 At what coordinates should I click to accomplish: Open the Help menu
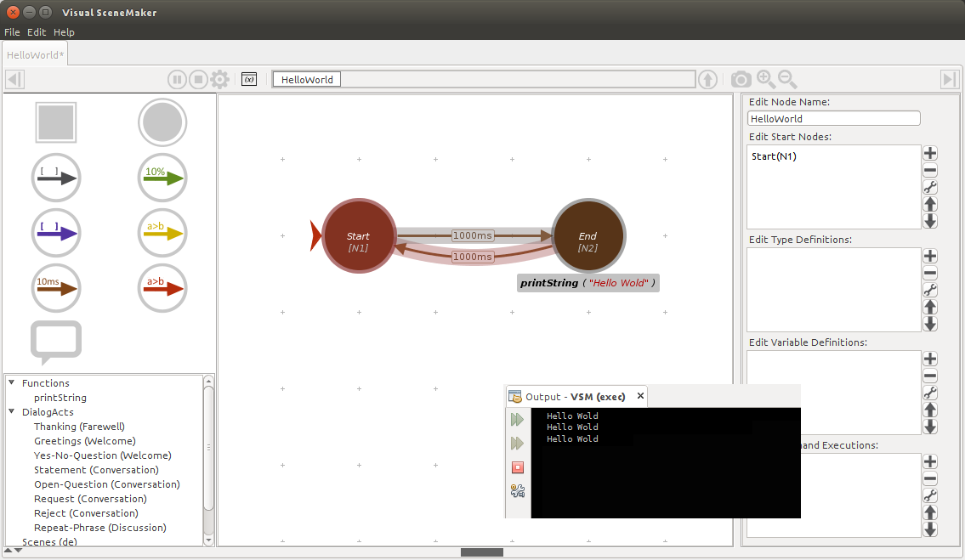pos(64,32)
